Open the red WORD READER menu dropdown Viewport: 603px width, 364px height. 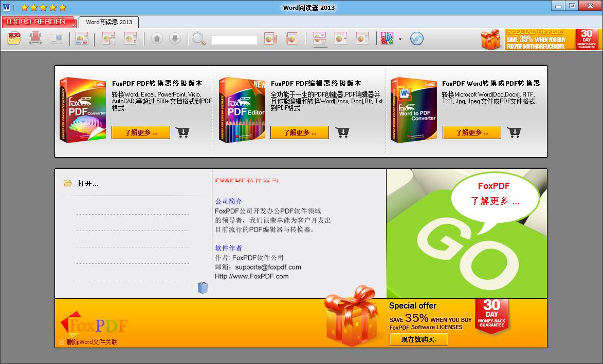[39, 22]
